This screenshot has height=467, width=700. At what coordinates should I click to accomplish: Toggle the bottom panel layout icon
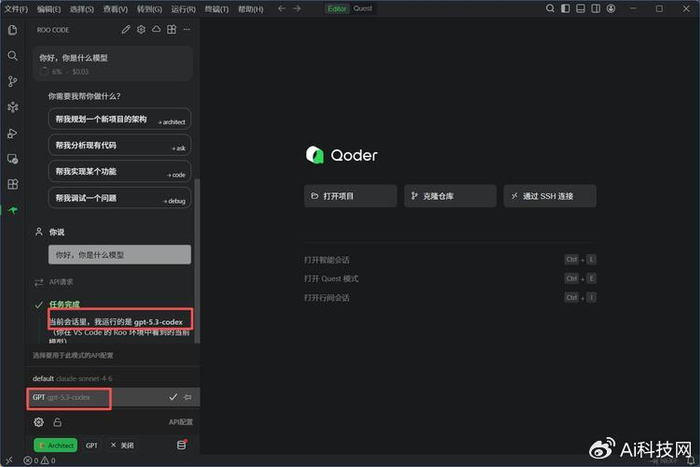[580, 8]
